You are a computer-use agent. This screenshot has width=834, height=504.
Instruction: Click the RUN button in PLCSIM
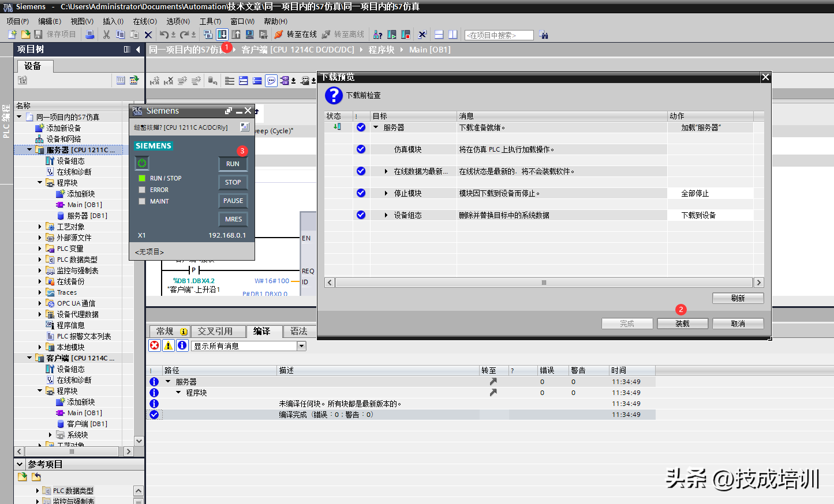(x=233, y=164)
